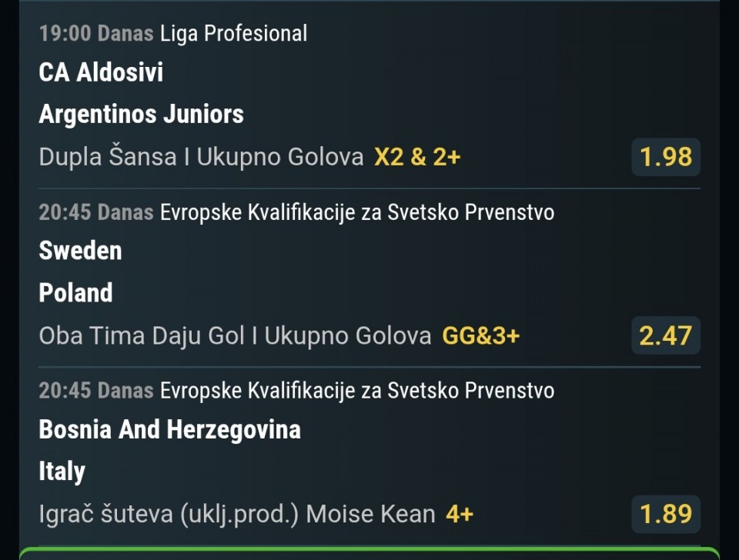Image resolution: width=739 pixels, height=560 pixels.
Task: Tap the 19:00 Danas match time
Action: [95, 34]
